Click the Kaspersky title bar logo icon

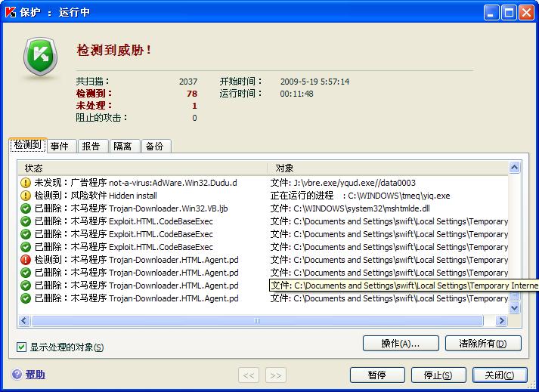11,12
